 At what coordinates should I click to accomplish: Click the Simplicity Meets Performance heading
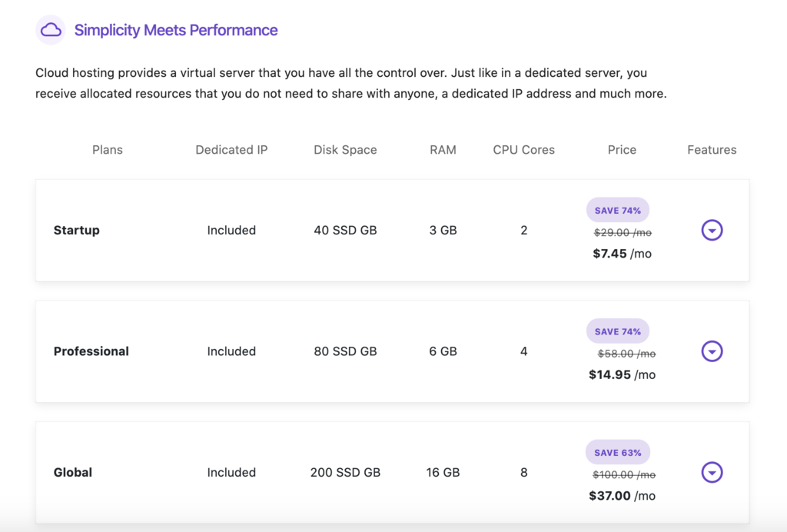[x=176, y=30]
